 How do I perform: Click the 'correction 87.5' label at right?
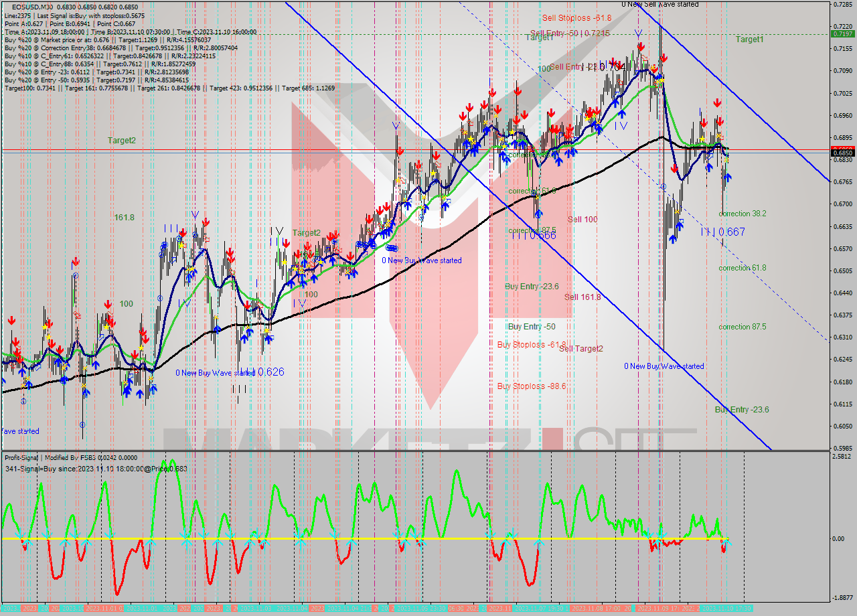click(742, 327)
